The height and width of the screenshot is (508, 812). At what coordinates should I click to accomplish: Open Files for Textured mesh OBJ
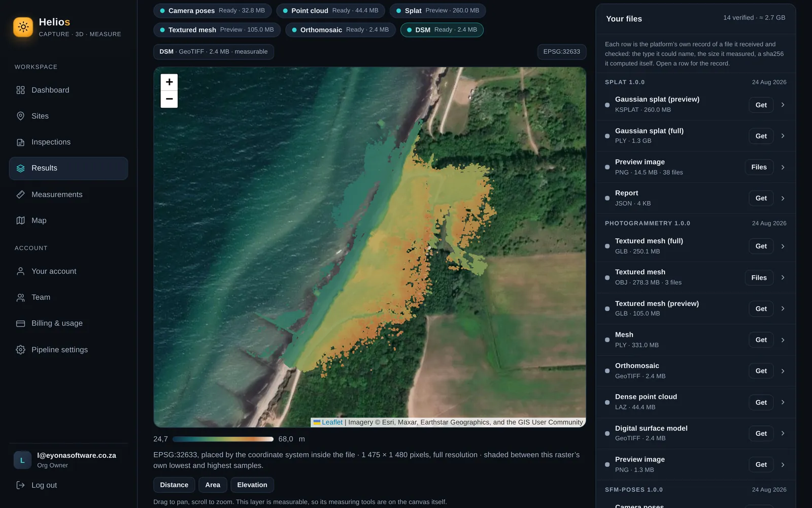pos(759,278)
